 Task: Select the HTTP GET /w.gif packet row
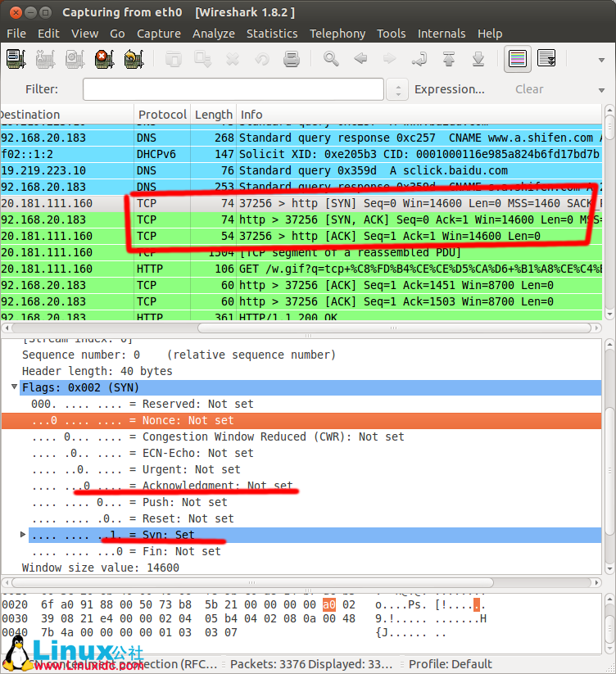pos(301,269)
